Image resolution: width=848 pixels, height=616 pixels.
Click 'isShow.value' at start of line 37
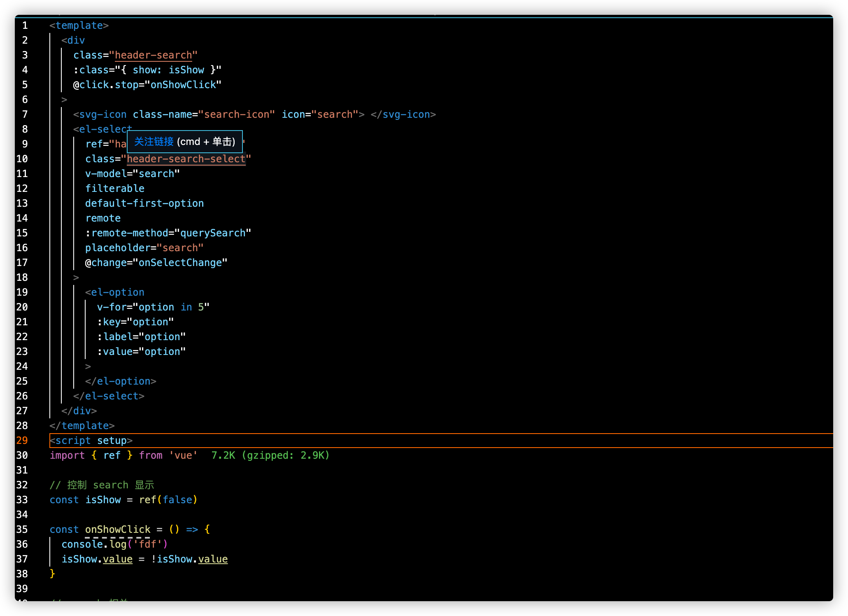click(x=97, y=559)
